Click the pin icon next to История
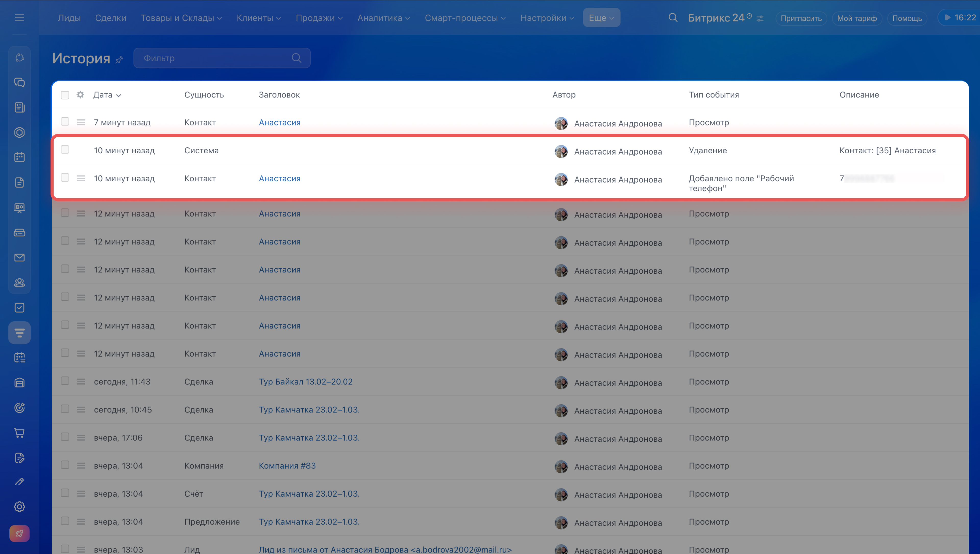The height and width of the screenshot is (554, 980). pyautogui.click(x=119, y=59)
